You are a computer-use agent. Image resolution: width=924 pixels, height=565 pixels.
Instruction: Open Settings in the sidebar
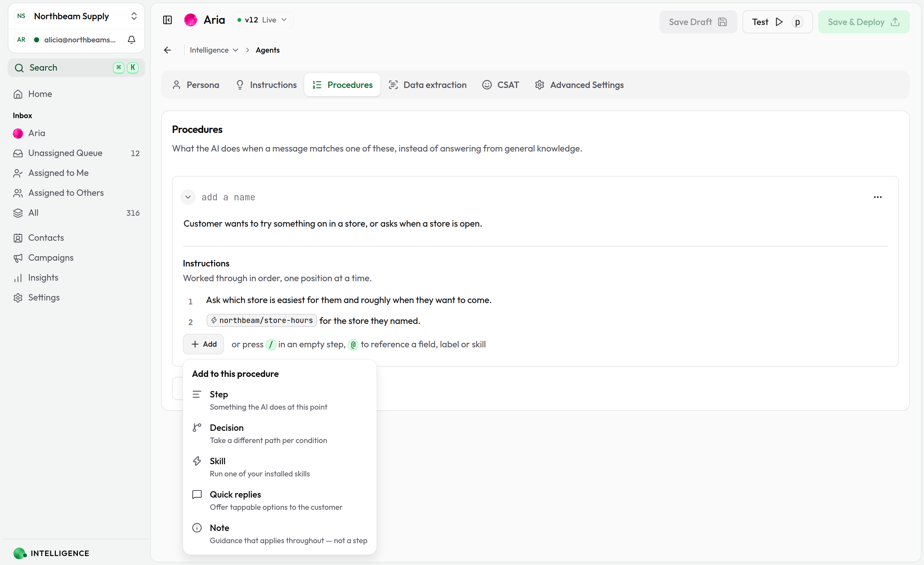[x=76, y=298]
